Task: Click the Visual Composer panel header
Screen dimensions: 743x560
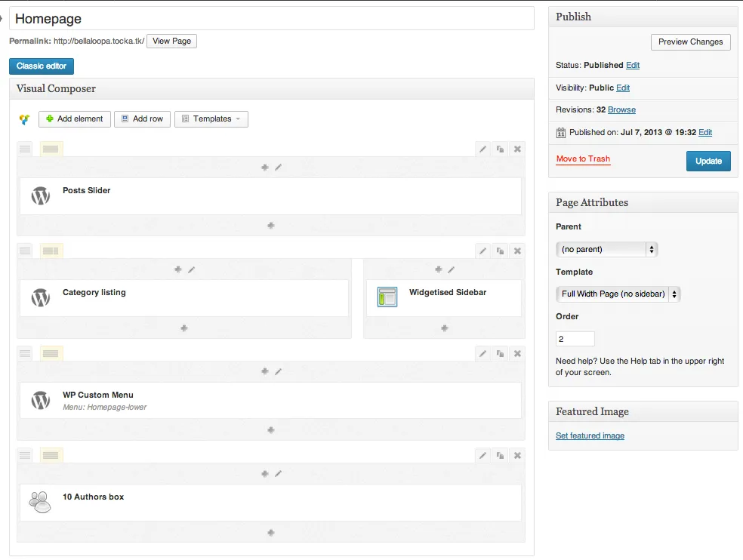Action: tap(54, 88)
